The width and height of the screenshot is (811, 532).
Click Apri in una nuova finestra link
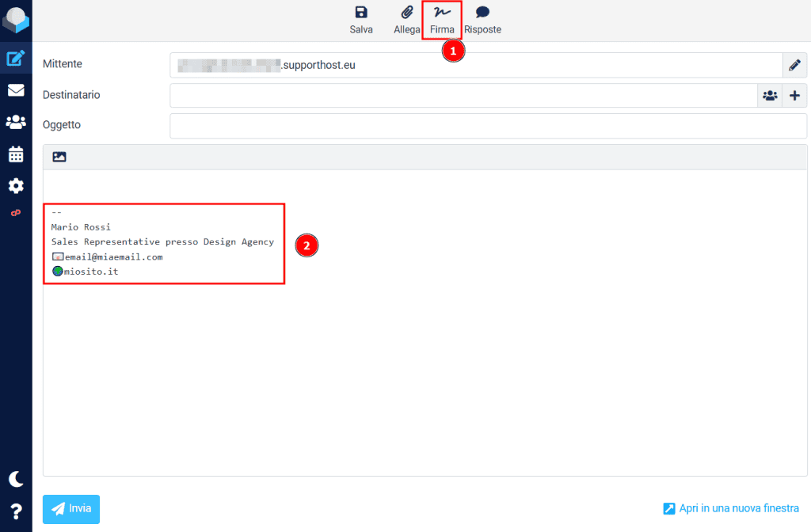pos(731,509)
